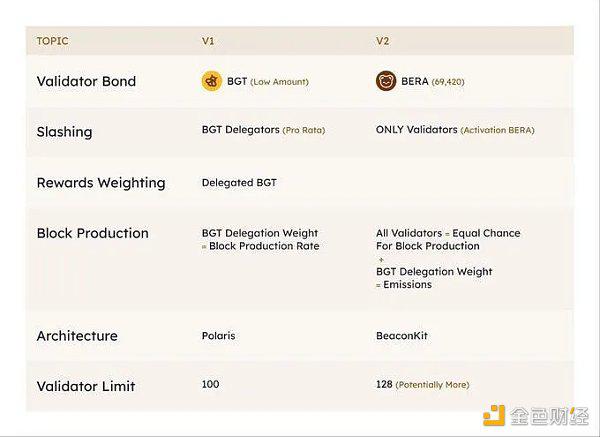Select the V2 column header
Screen dimensions: 600x437
382,41
